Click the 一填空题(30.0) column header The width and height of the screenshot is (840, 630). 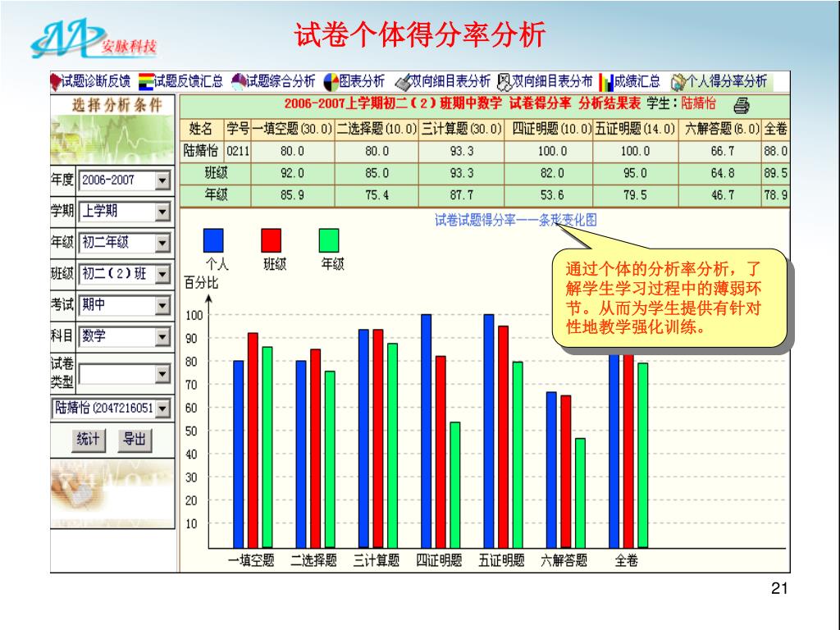coord(293,129)
